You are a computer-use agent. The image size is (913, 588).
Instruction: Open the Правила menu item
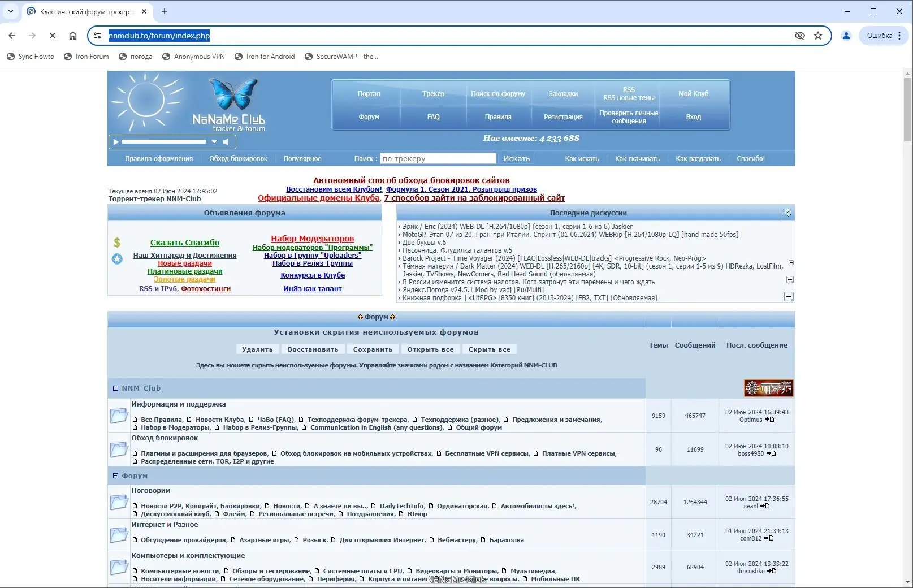point(498,117)
